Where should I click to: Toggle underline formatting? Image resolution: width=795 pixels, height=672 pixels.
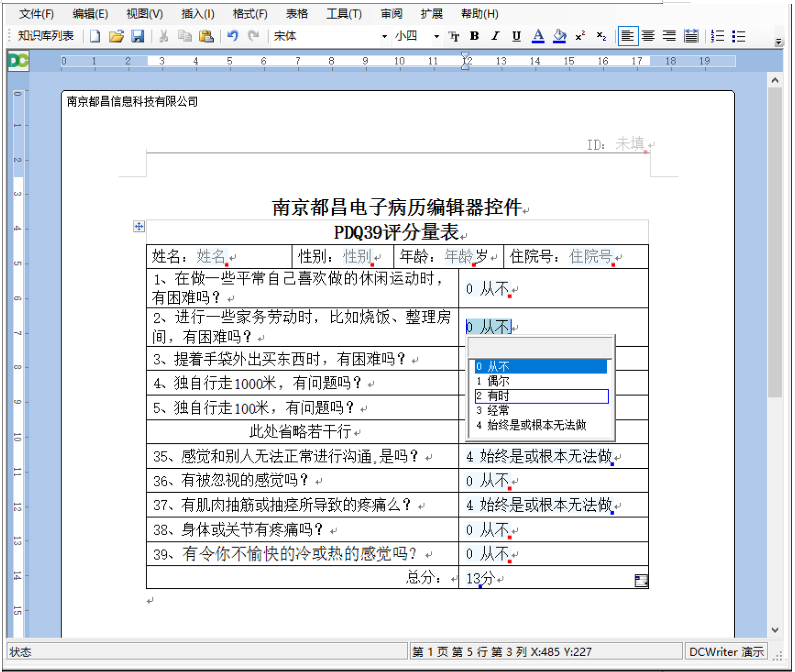(517, 36)
